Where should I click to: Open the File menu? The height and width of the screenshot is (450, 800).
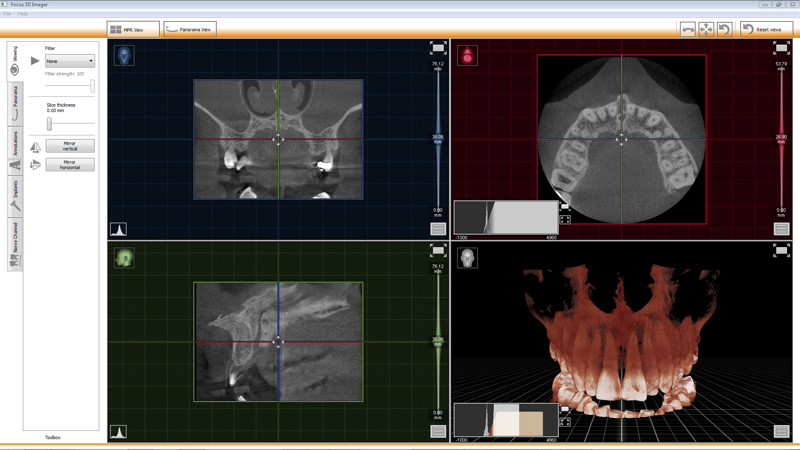(x=7, y=14)
